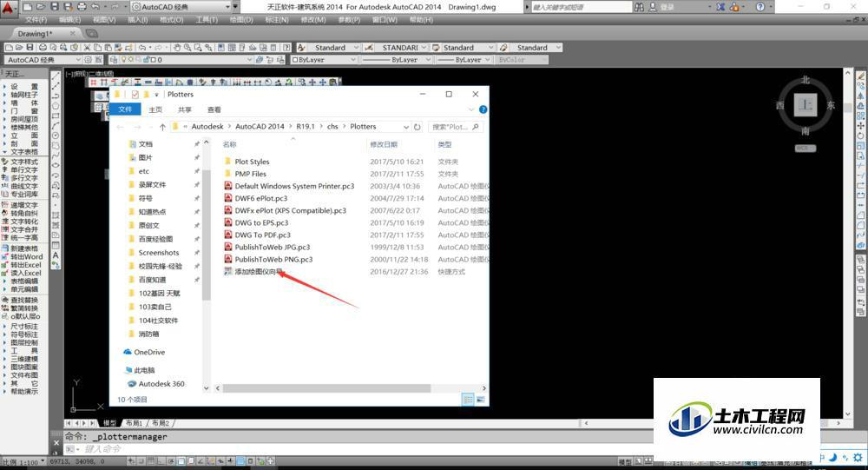
Task: Select the Line tool in draw toolbar
Action: 56,76
